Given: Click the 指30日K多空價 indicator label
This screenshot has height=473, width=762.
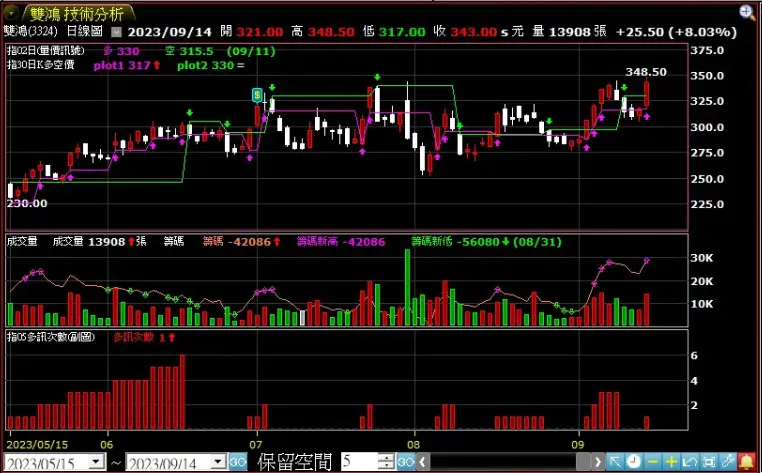Looking at the screenshot, I should [41, 65].
